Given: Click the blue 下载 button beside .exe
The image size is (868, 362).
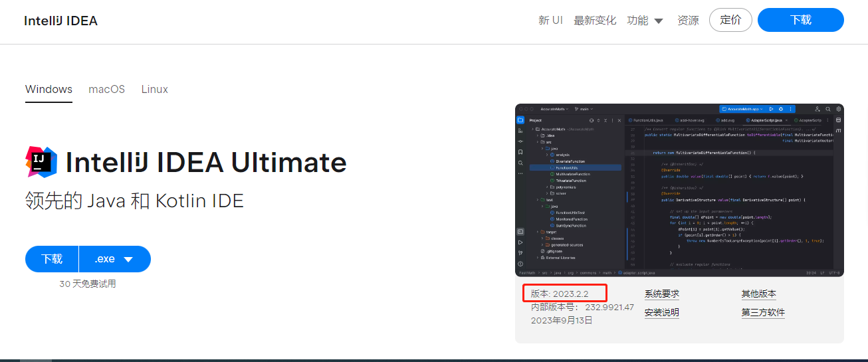Looking at the screenshot, I should (52, 259).
